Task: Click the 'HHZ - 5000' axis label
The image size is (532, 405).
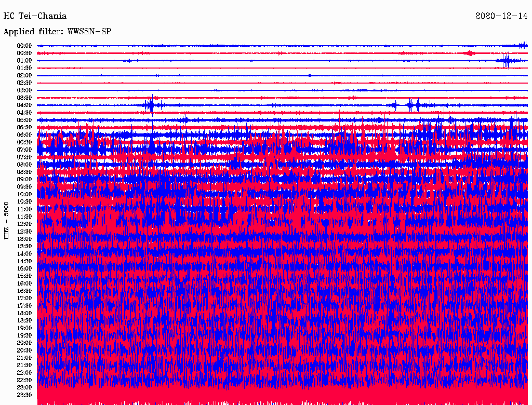Action: pyautogui.click(x=6, y=221)
